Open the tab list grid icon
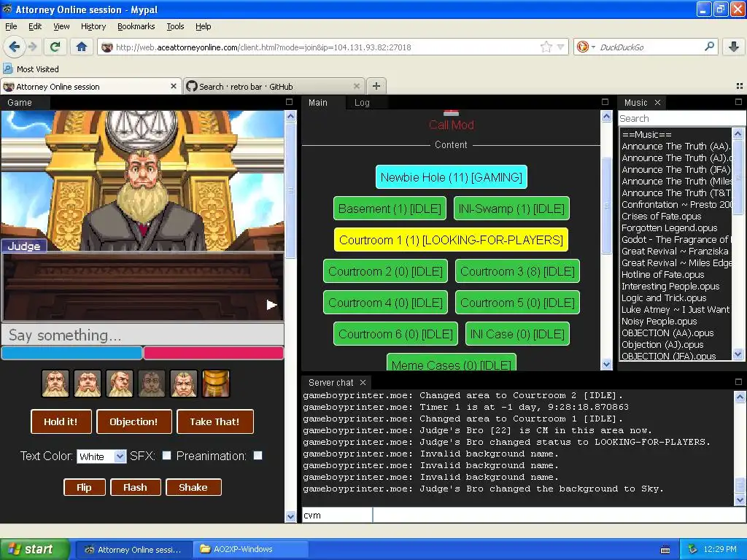 pyautogui.click(x=740, y=86)
